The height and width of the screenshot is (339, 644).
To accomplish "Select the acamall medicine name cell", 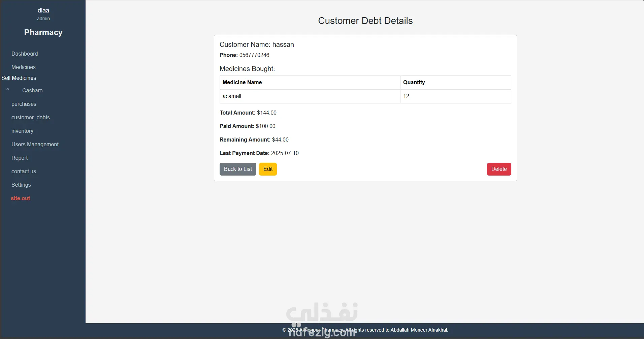I will click(x=310, y=96).
